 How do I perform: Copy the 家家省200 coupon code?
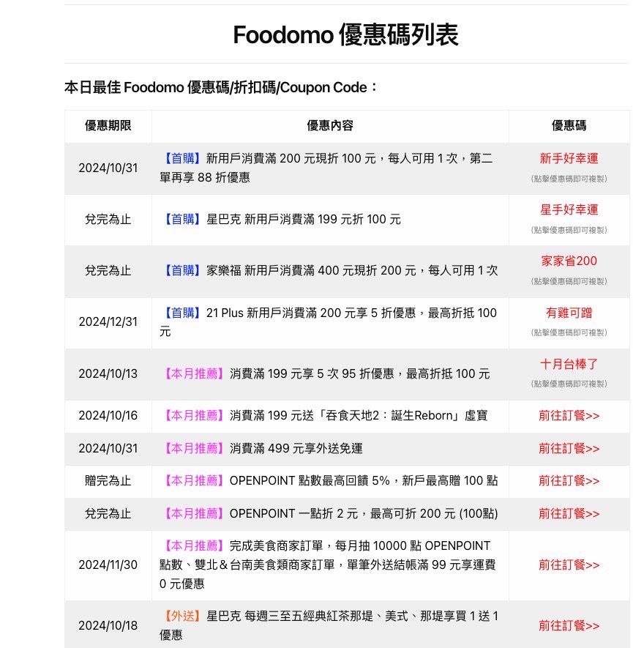point(569,261)
